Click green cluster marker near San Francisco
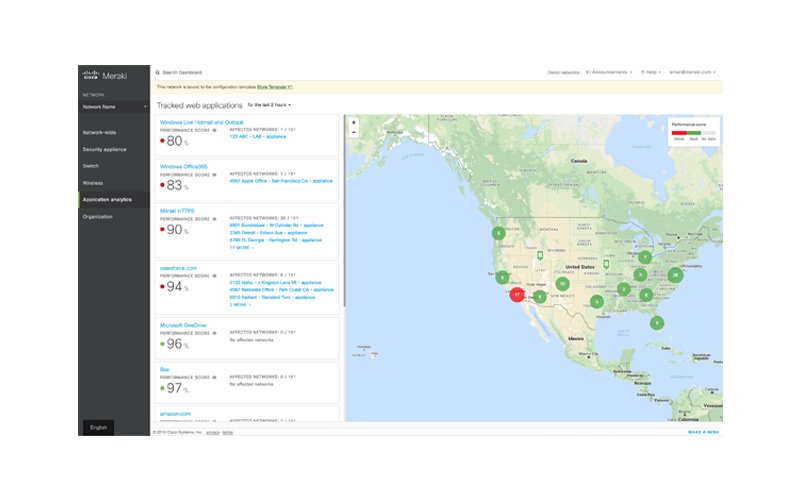Screen dimensions: 800x500 pyautogui.click(x=502, y=277)
